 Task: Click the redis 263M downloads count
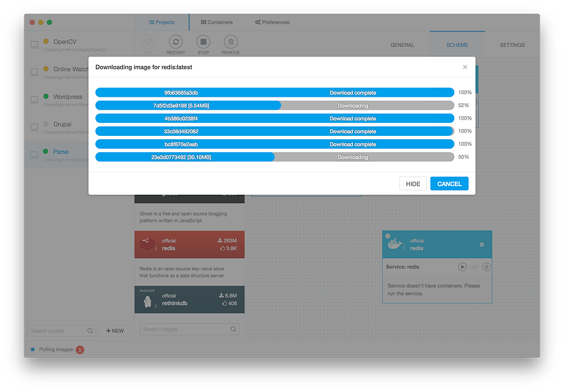[227, 240]
